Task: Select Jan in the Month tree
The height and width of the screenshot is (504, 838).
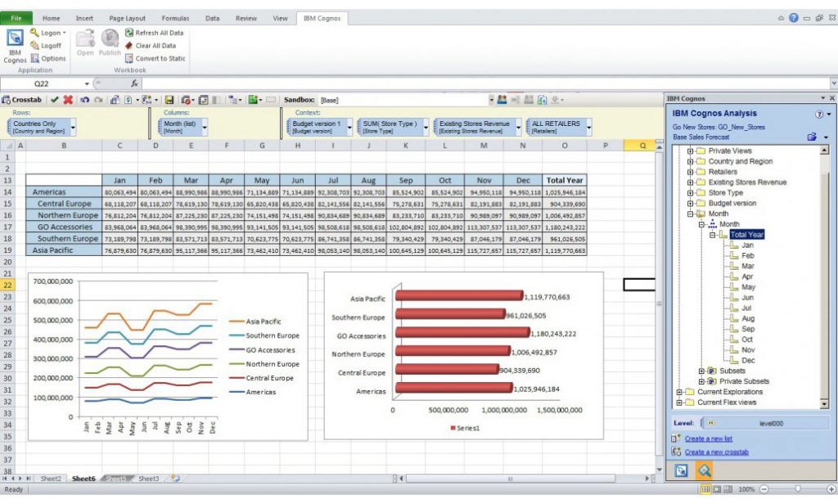Action: click(x=747, y=245)
